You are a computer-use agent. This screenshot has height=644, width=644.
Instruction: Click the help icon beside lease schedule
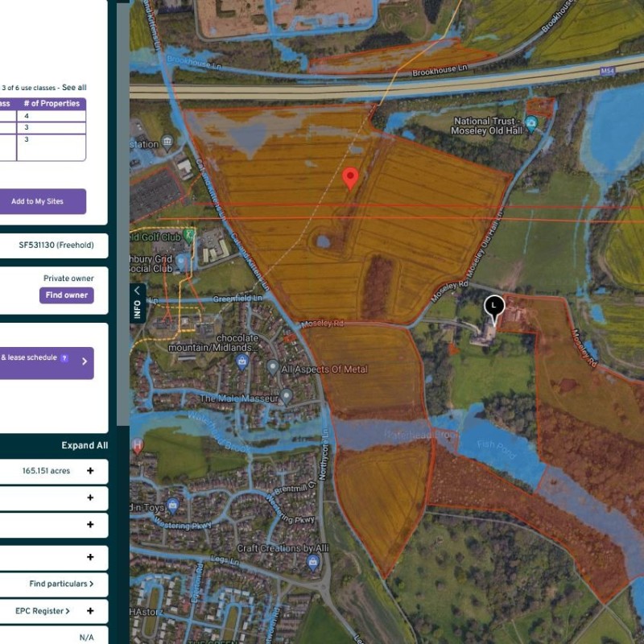coord(64,358)
